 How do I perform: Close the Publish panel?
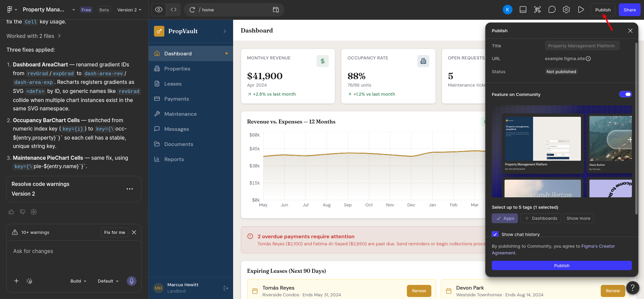click(630, 31)
